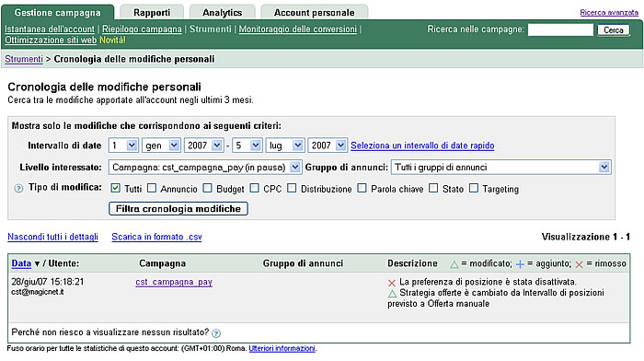
Task: Click Strumenti breadcrumb link
Action: click(24, 59)
